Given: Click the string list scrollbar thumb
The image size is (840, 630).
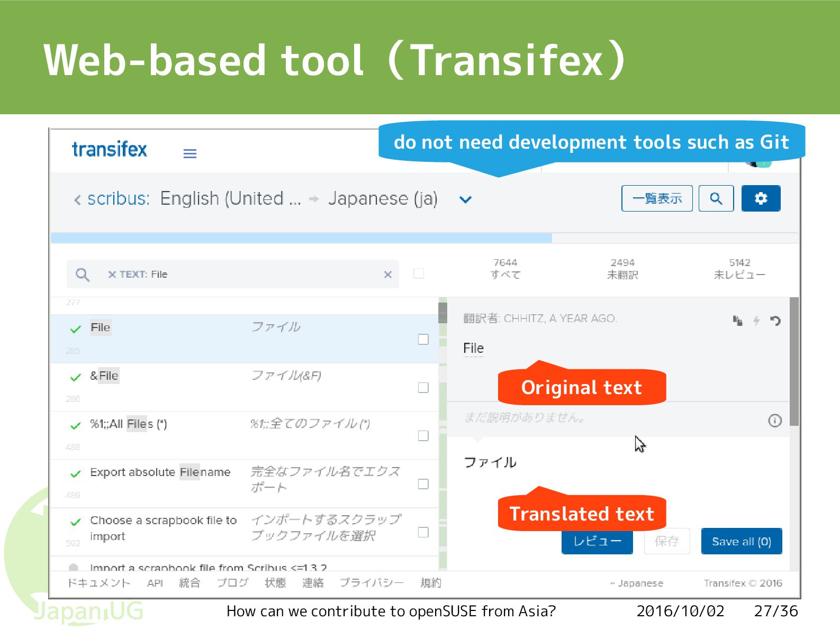Looking at the screenshot, I should 442,313.
